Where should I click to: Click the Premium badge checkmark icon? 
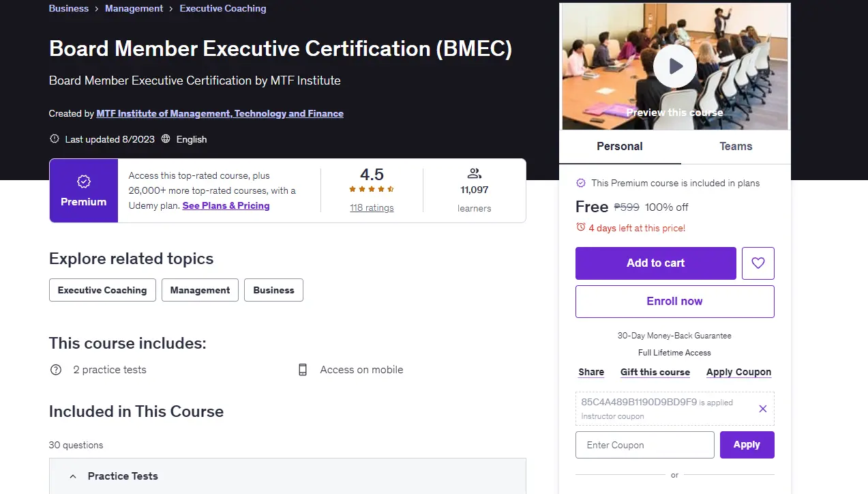(84, 181)
